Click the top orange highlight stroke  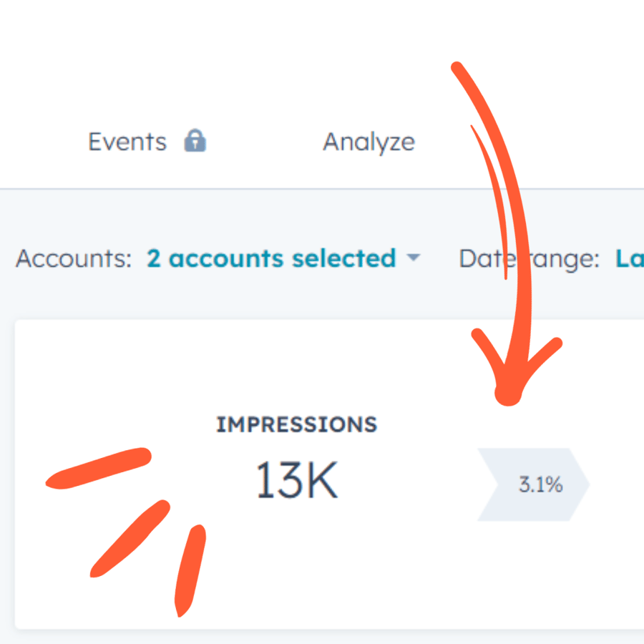coord(99,468)
